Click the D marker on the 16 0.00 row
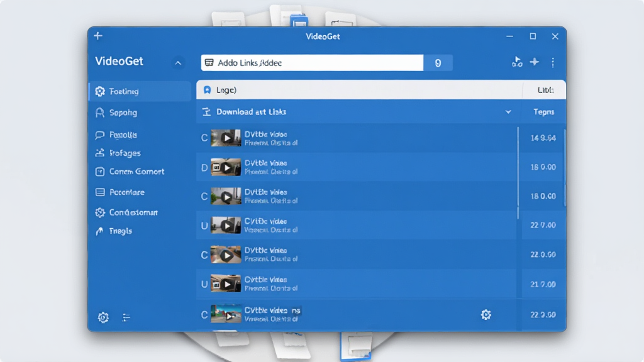 click(x=204, y=167)
